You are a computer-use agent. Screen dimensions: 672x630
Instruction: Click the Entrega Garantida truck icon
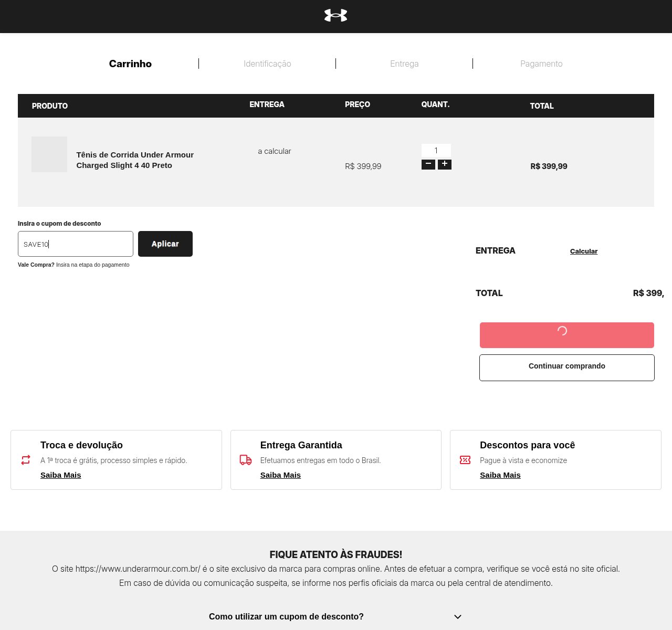pos(246,460)
